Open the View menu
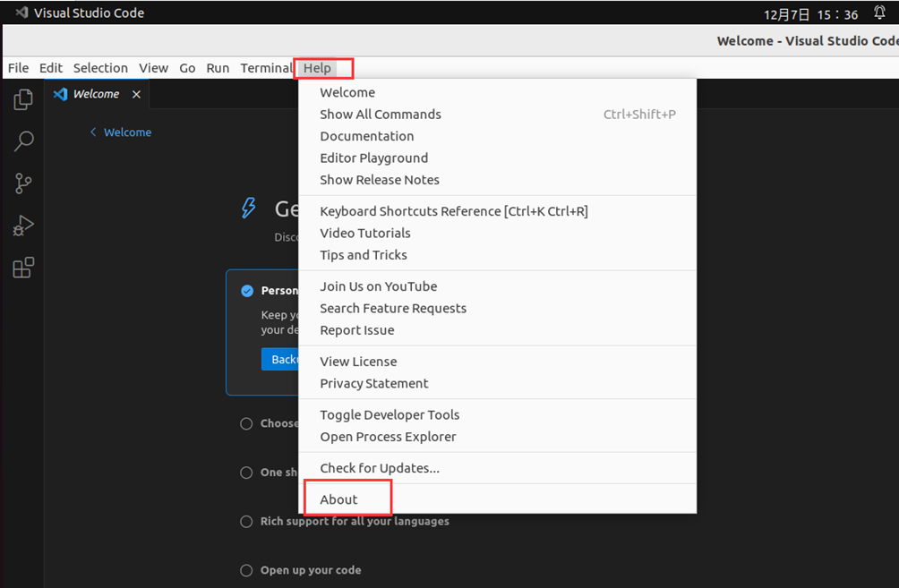 pos(154,68)
